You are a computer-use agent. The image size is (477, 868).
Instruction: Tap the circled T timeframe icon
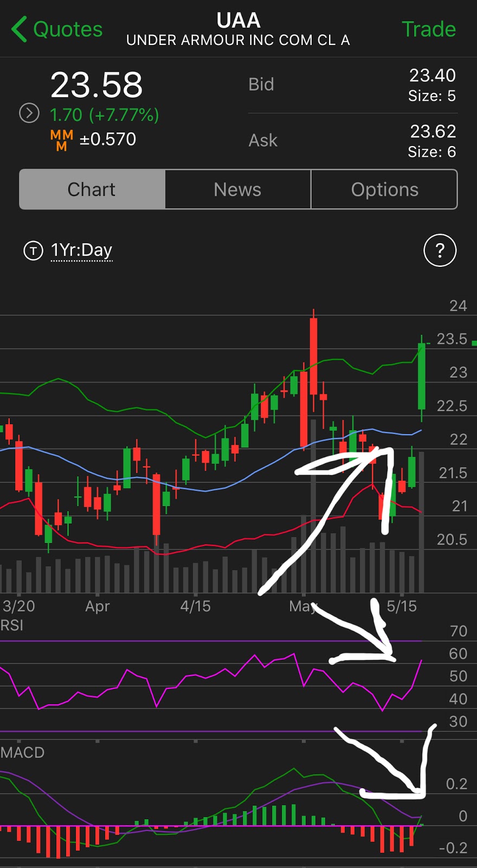tap(34, 251)
